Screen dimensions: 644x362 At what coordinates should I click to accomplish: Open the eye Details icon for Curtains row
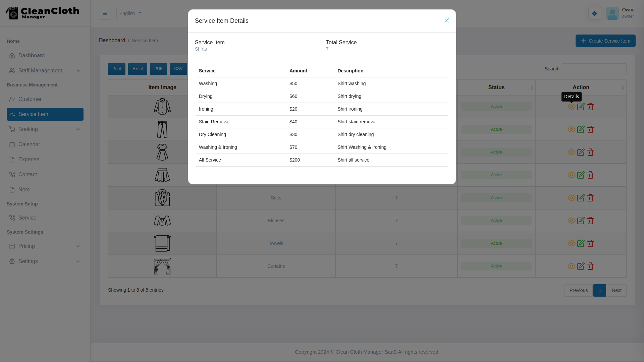(x=571, y=266)
